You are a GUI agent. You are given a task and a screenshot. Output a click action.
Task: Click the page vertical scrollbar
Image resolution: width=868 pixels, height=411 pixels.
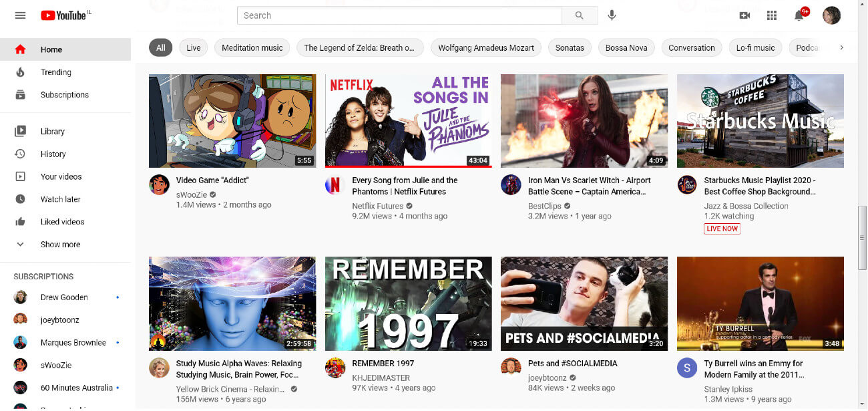pyautogui.click(x=862, y=237)
